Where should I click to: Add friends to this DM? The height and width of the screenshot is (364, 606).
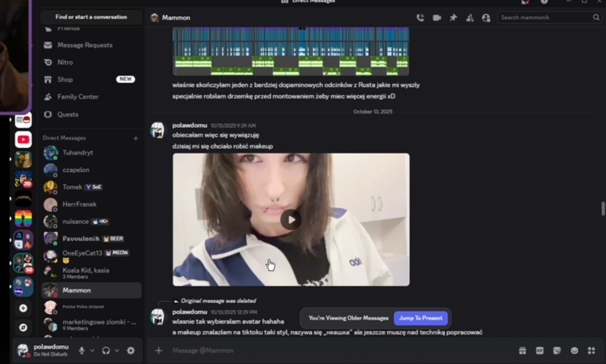470,18
